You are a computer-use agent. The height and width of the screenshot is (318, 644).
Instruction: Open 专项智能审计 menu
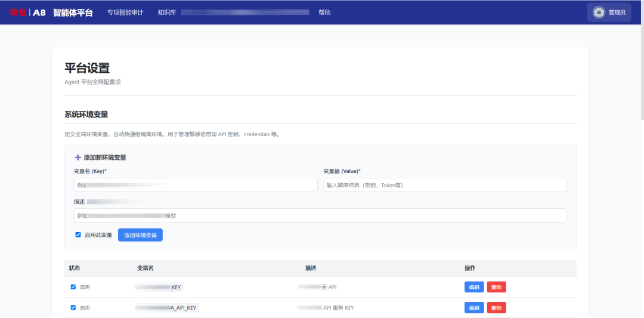coord(125,13)
